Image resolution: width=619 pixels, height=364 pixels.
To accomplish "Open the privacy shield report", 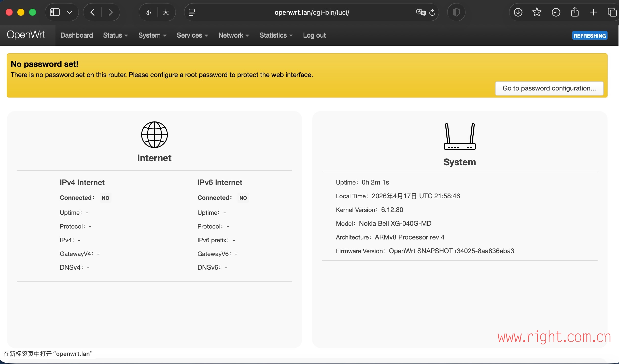I will click(x=456, y=12).
